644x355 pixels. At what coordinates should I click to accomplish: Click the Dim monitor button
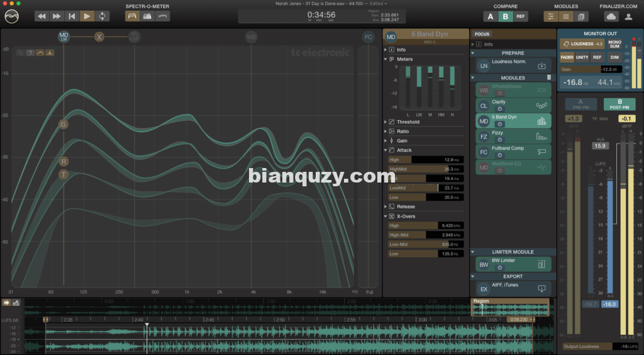[x=614, y=57]
